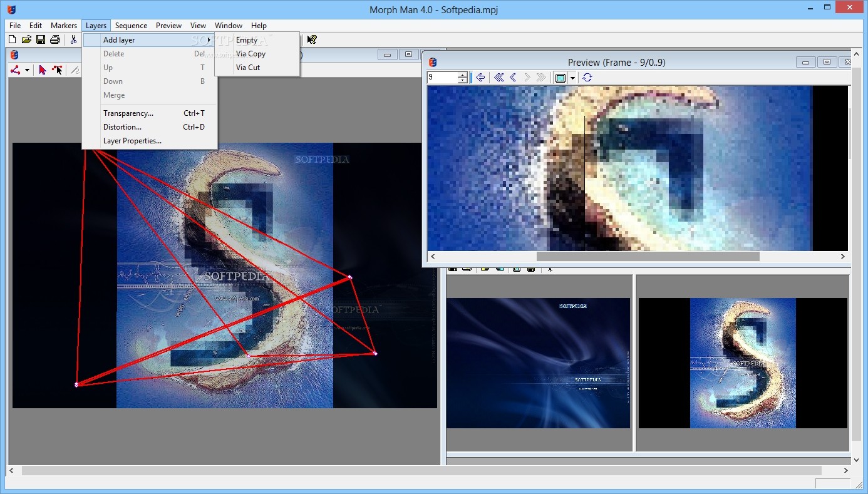This screenshot has width=868, height=494.
Task: Open the Edit menu
Action: [x=36, y=26]
